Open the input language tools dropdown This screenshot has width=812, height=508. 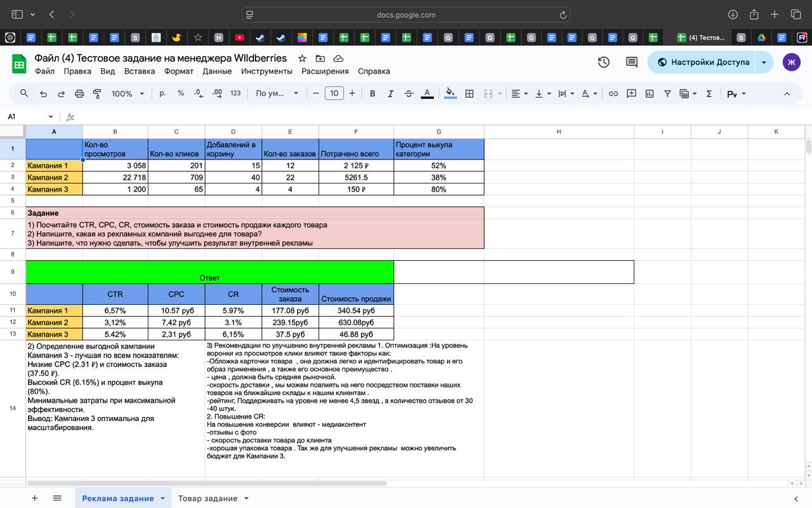tap(737, 93)
